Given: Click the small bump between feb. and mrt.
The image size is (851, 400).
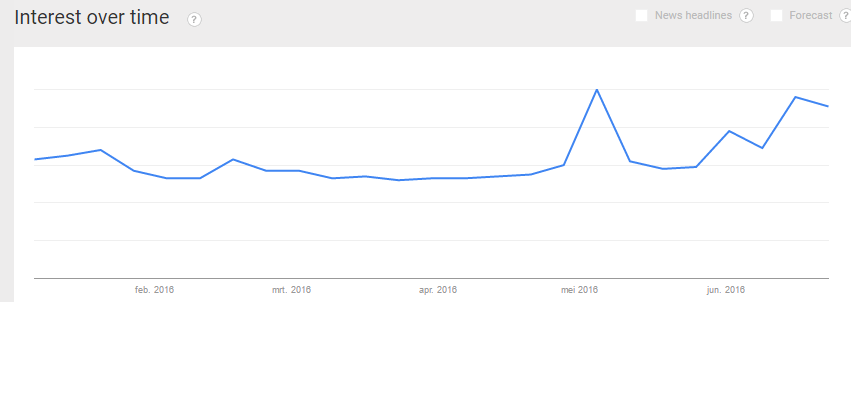Looking at the screenshot, I should coord(232,159).
